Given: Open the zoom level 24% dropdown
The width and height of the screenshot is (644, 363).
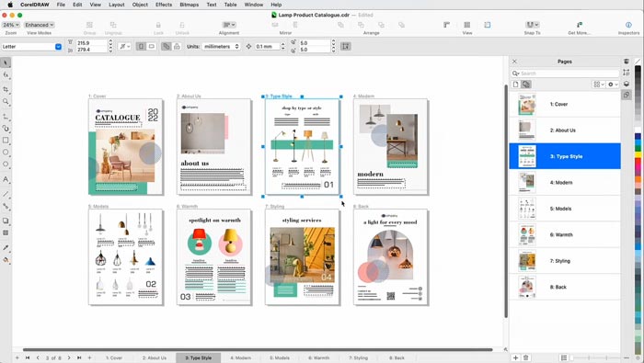Looking at the screenshot, I should coord(11,25).
